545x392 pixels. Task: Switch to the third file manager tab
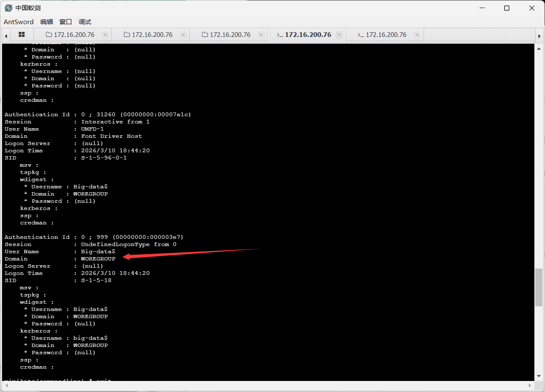[x=227, y=35]
